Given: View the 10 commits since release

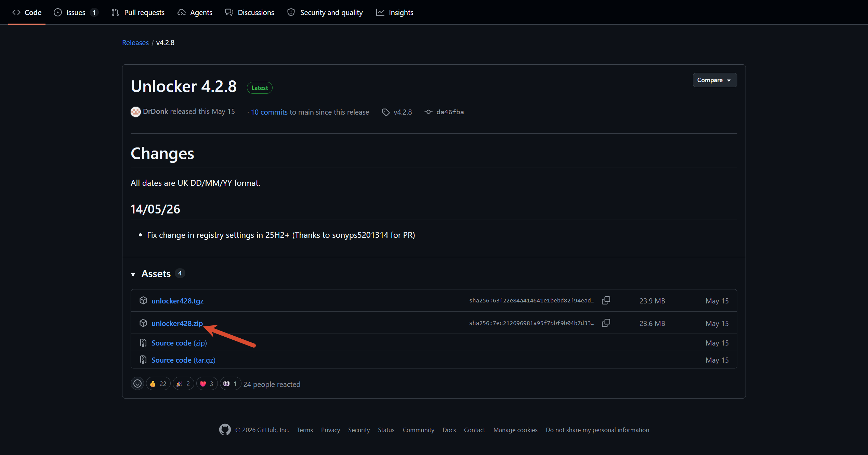Looking at the screenshot, I should pyautogui.click(x=269, y=112).
